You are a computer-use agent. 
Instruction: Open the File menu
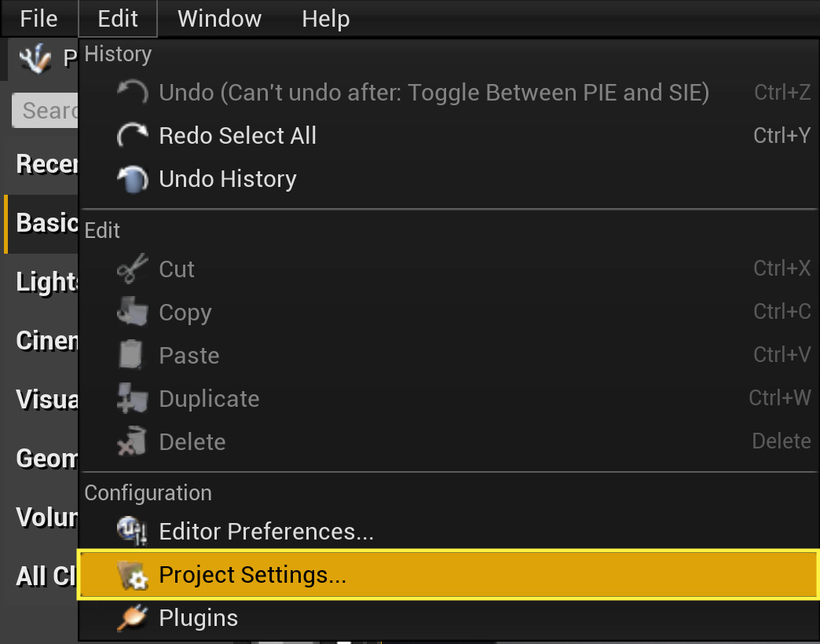[38, 18]
